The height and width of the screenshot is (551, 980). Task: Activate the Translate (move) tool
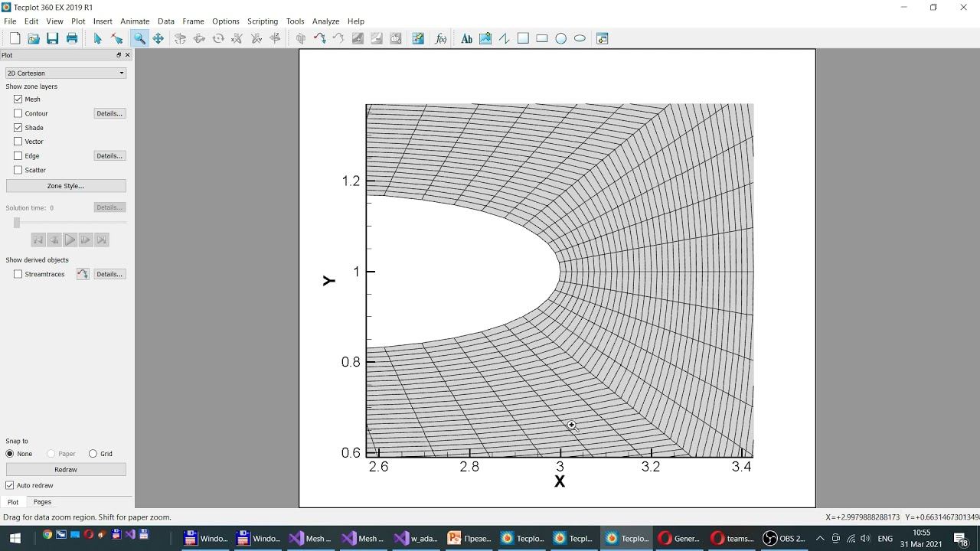tap(158, 38)
